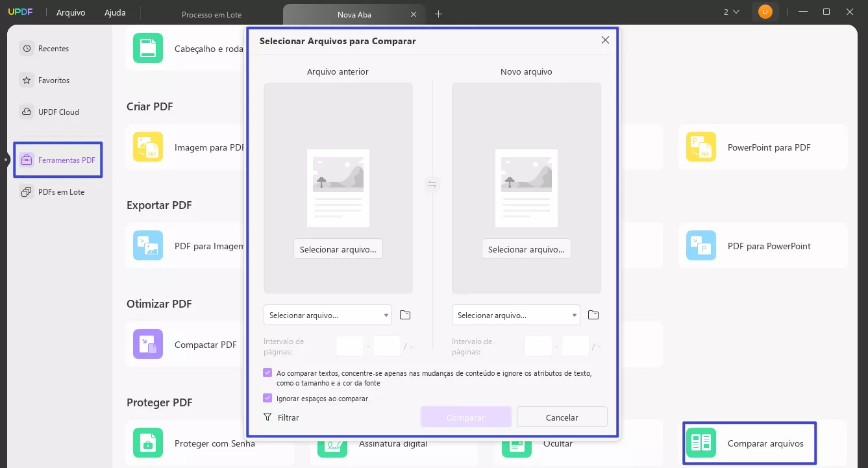Image resolution: width=868 pixels, height=468 pixels.
Task: Click the Proteger com Senha icon
Action: tap(148, 443)
